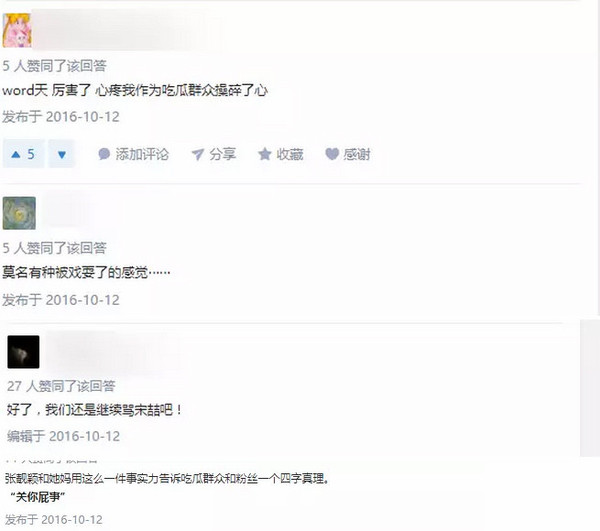Click blurred username beside Sailor Moon avatar
Viewport: 600px width, 531px height.
click(126, 30)
